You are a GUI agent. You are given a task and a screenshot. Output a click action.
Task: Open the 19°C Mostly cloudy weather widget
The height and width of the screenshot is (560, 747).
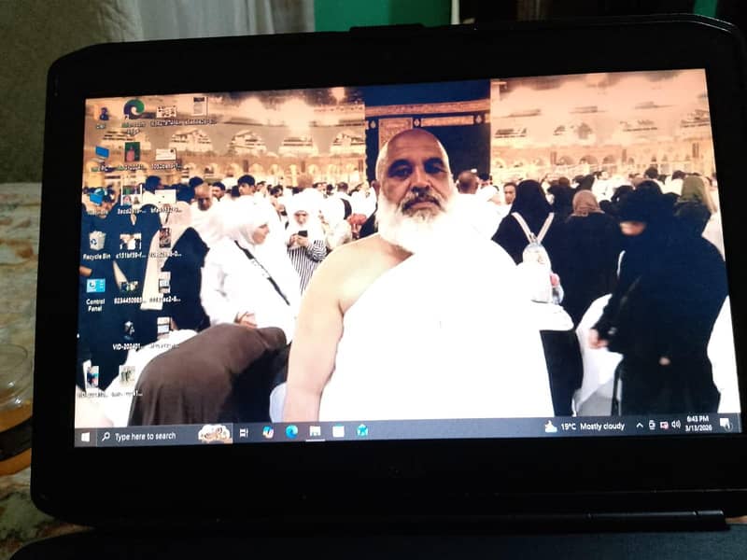point(585,427)
